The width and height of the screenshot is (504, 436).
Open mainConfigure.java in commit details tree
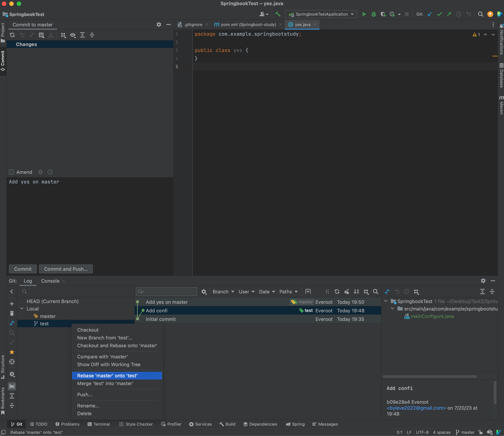(432, 316)
